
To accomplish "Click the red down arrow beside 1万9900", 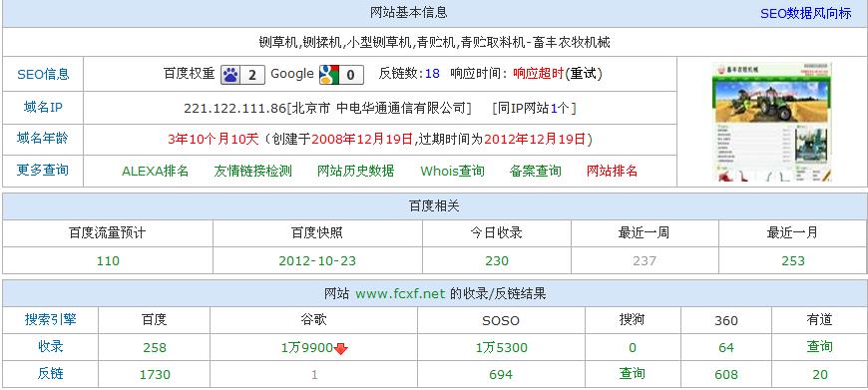I will 341,349.
